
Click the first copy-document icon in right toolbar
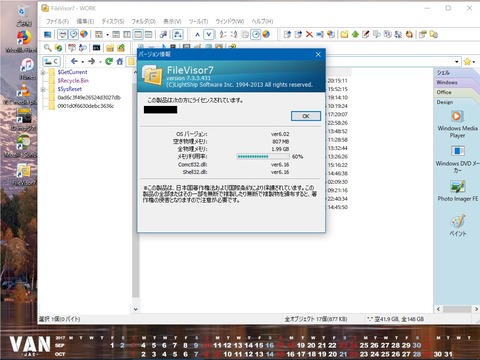pos(287,34)
